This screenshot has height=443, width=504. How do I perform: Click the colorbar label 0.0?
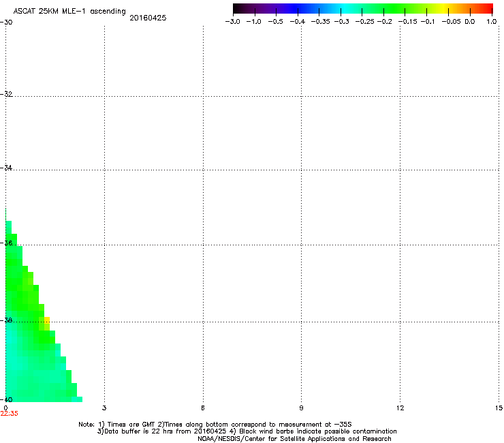[470, 22]
